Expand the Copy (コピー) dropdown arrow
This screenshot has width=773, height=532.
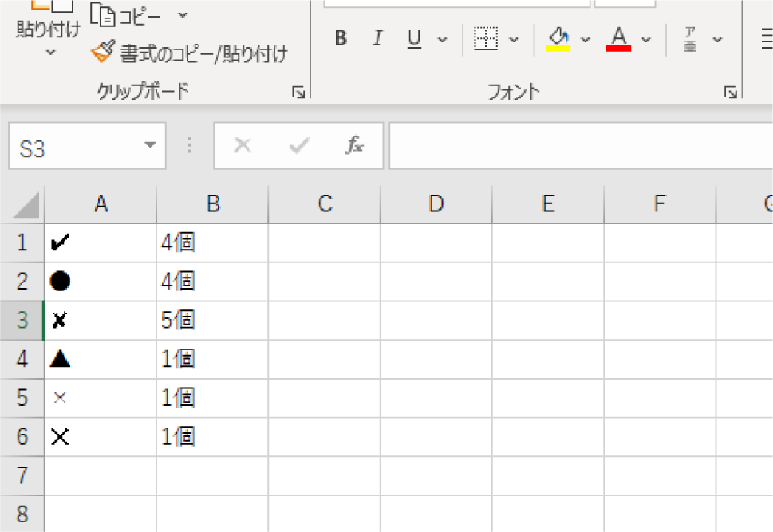point(183,15)
